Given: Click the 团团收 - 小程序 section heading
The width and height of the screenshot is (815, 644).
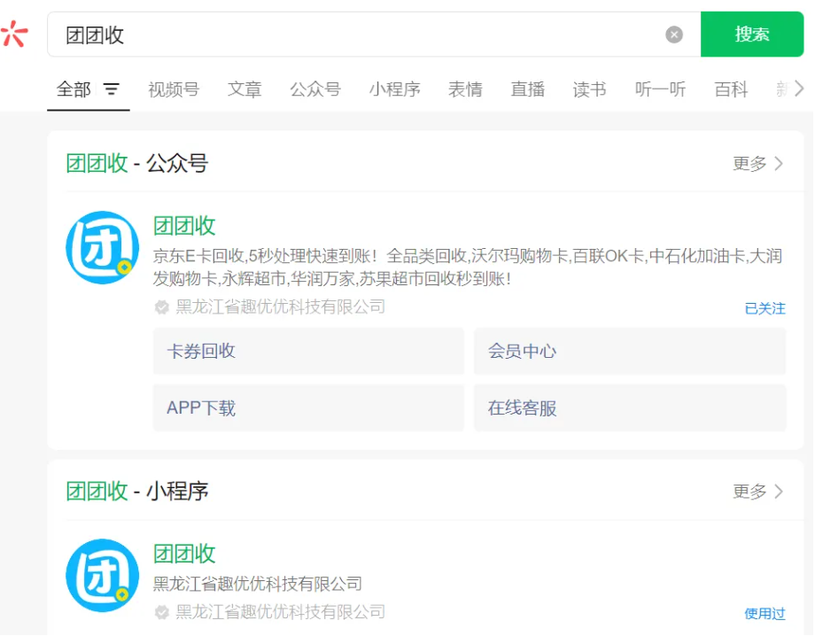Looking at the screenshot, I should (137, 491).
